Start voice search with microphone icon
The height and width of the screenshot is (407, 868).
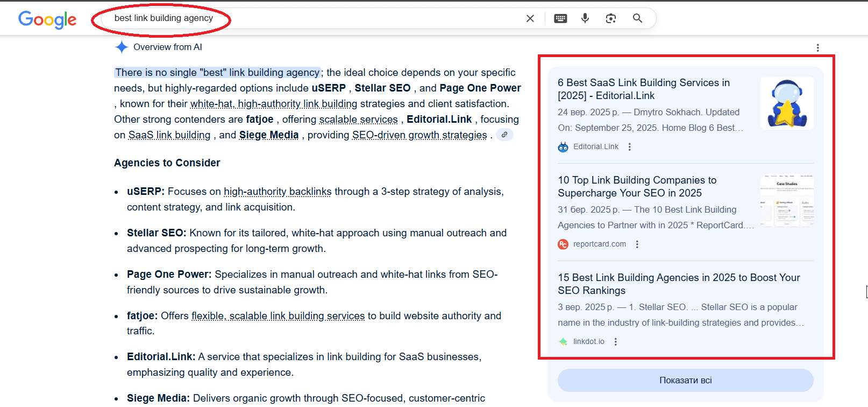click(x=585, y=18)
